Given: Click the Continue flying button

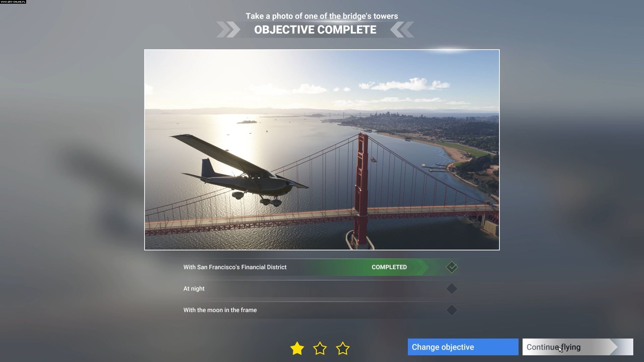Looking at the screenshot, I should point(578,347).
